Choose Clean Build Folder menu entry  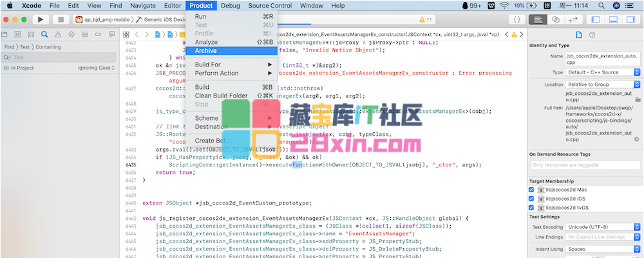click(221, 95)
